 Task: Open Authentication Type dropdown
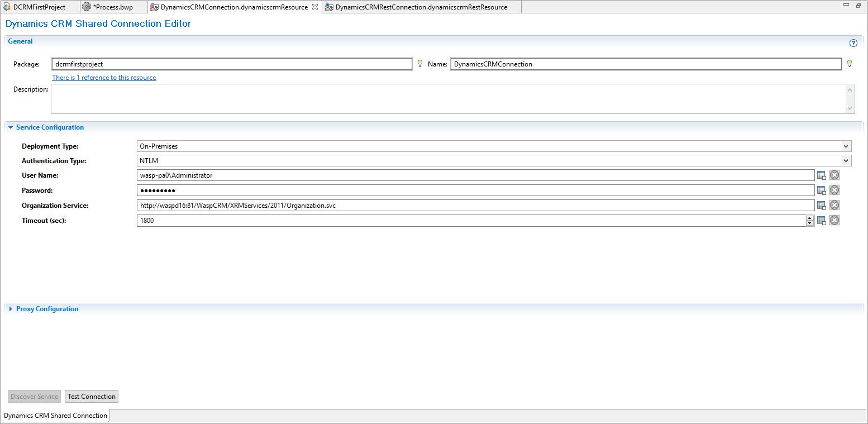[846, 161]
